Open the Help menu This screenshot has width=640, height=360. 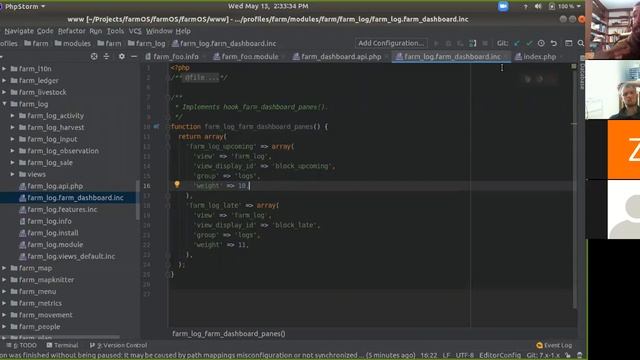click(x=183, y=31)
